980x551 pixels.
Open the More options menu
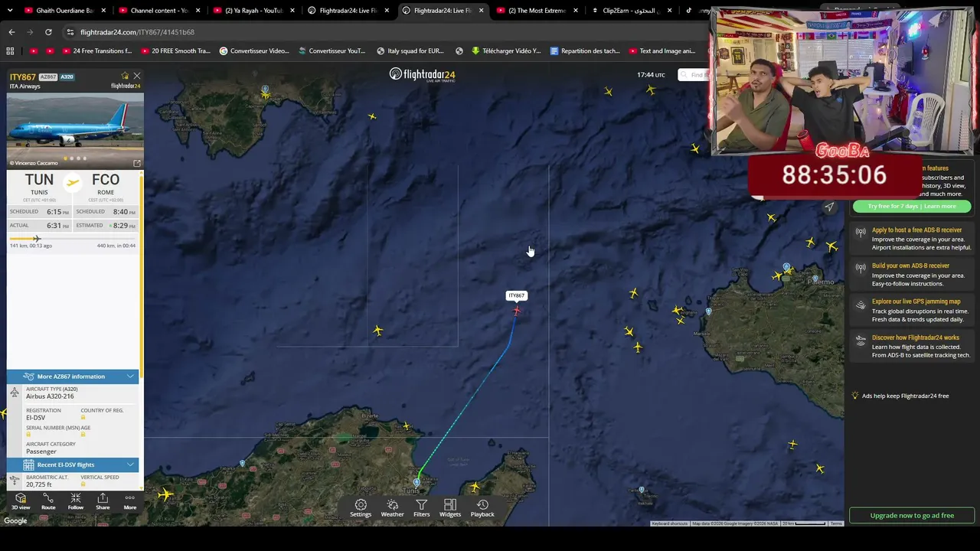tap(130, 501)
